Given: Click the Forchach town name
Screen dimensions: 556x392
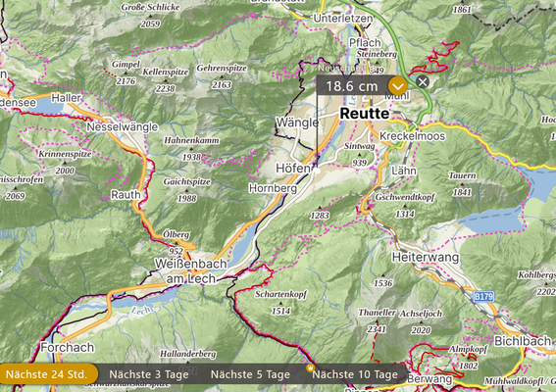Looking at the screenshot, I should [68, 347].
